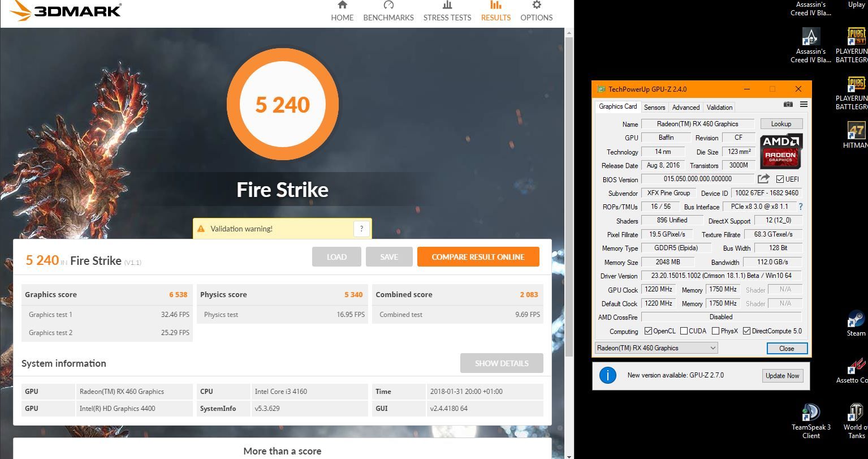Open Stress Tests section
The image size is (868, 459).
[x=447, y=11]
